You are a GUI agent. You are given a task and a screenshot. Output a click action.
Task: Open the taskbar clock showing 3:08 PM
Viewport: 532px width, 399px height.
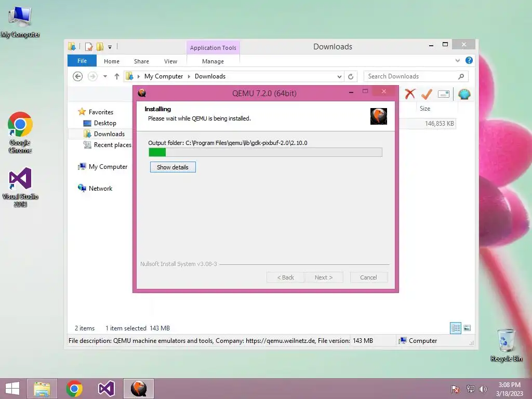point(509,389)
